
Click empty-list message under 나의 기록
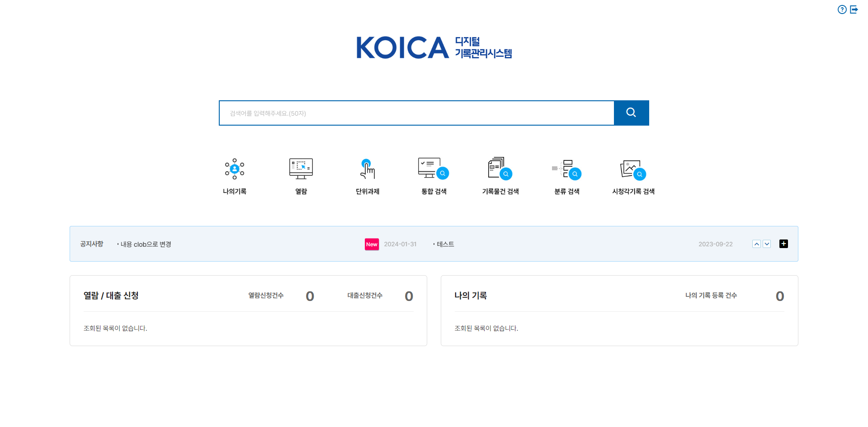coord(486,328)
